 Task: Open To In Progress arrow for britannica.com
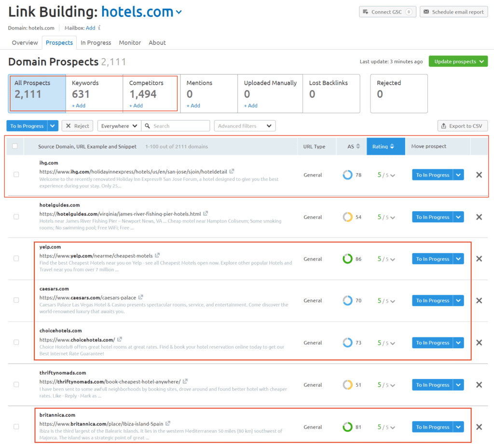click(x=458, y=427)
